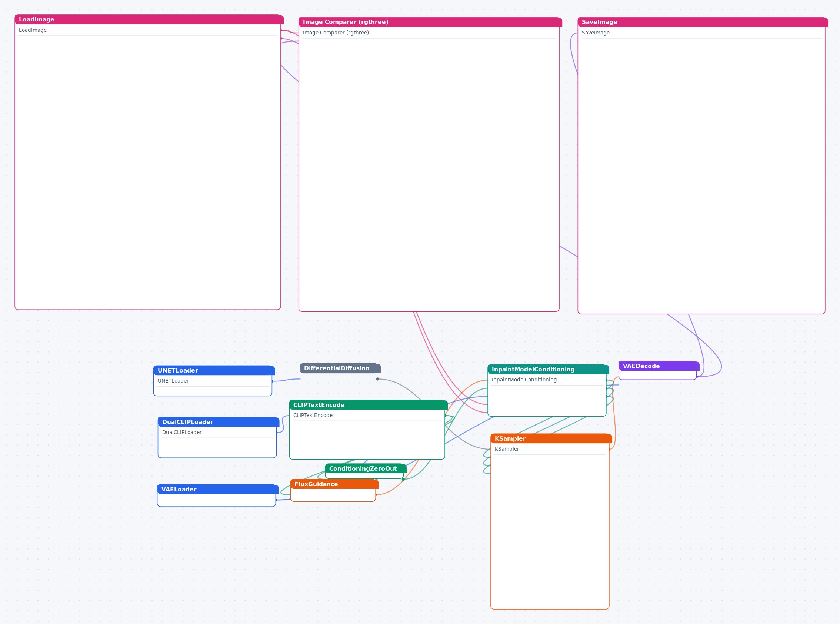Click the ConditioningZeroOut node header
The width and height of the screenshot is (840, 624).
point(366,469)
